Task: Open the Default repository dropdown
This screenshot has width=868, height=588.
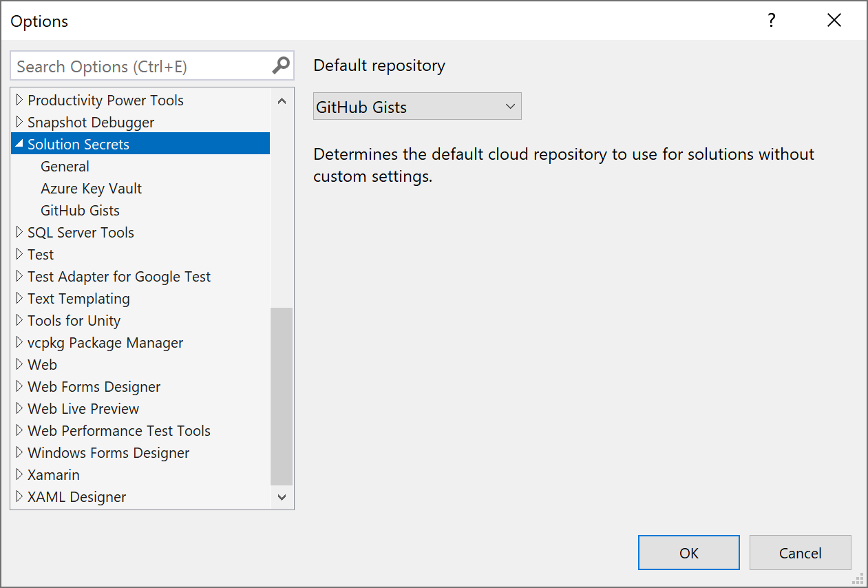Action: point(417,107)
